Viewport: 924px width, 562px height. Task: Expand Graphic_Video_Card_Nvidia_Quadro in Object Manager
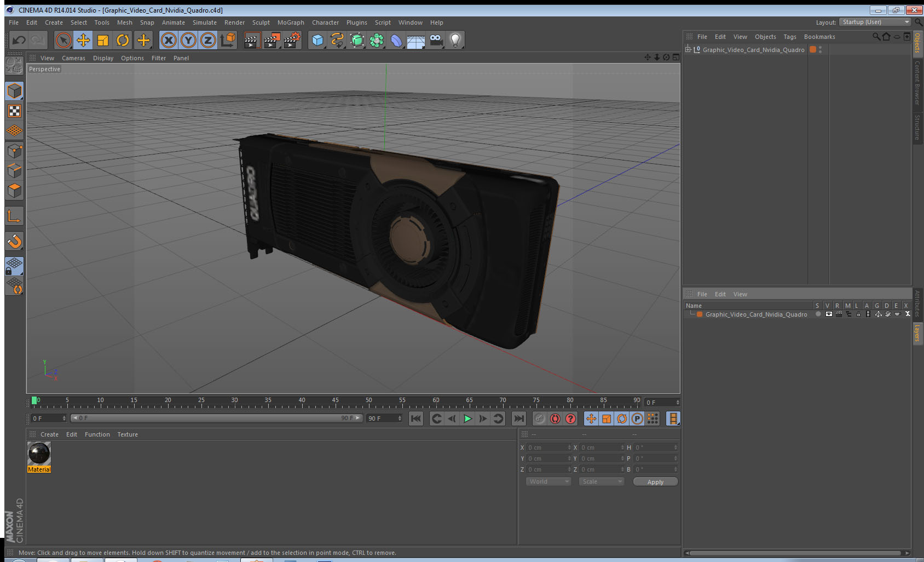click(x=688, y=49)
